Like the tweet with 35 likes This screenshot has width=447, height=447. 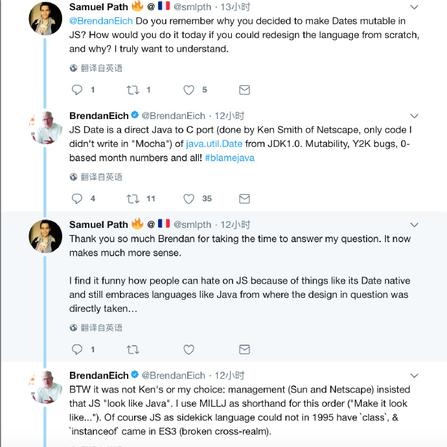tap(189, 199)
